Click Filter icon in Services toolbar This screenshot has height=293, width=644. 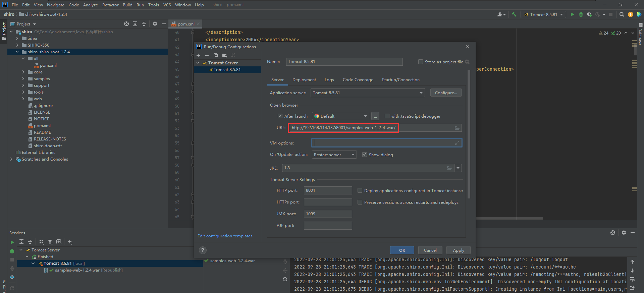[x=50, y=242]
